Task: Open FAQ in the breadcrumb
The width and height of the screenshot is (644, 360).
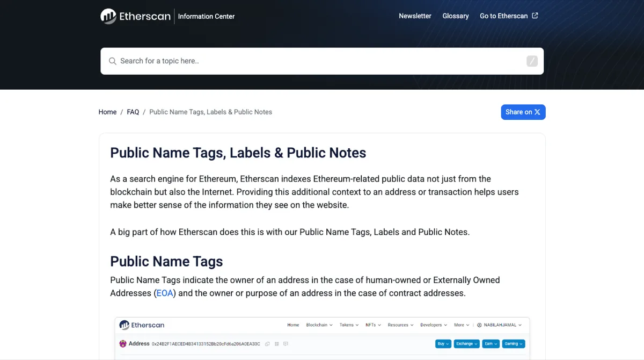Action: click(133, 112)
